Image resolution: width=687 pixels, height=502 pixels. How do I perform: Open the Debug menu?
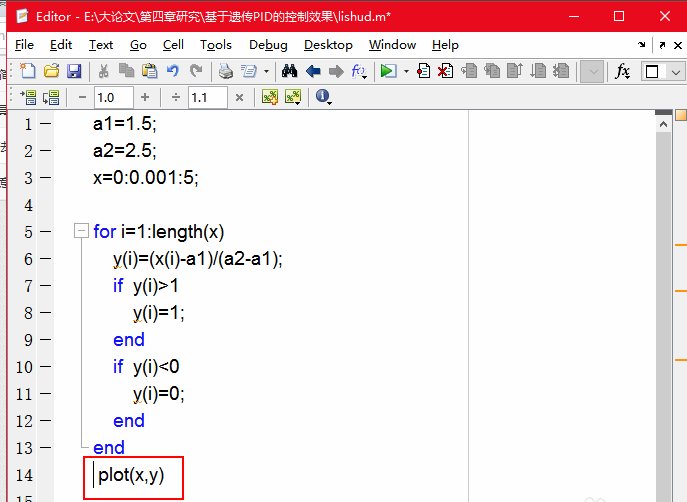click(x=268, y=45)
